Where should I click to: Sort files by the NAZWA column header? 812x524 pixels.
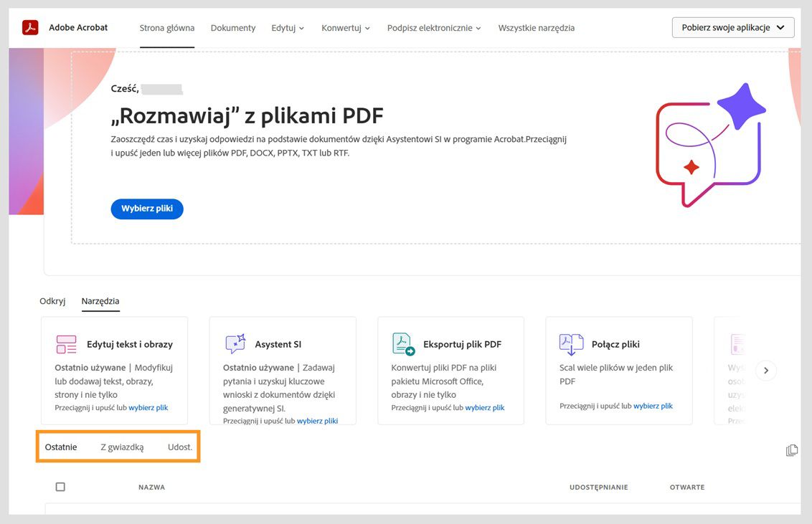pos(151,486)
